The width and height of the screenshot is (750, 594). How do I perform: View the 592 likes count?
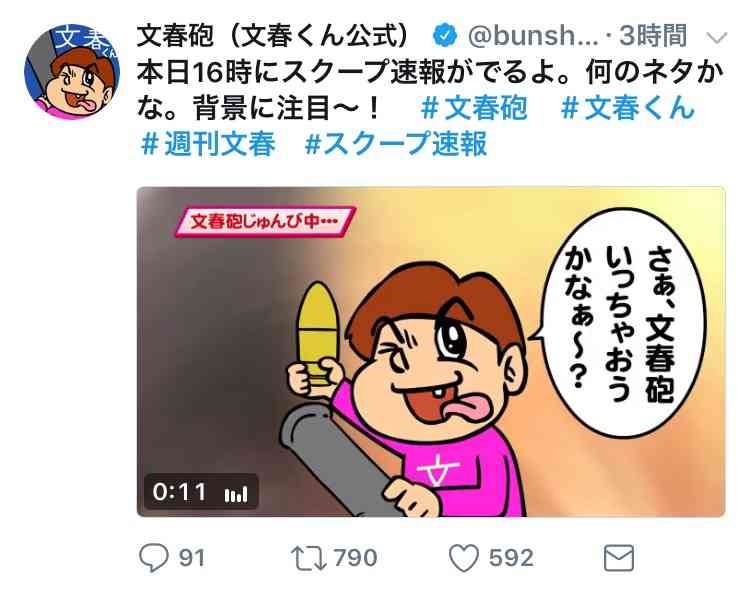tap(511, 558)
